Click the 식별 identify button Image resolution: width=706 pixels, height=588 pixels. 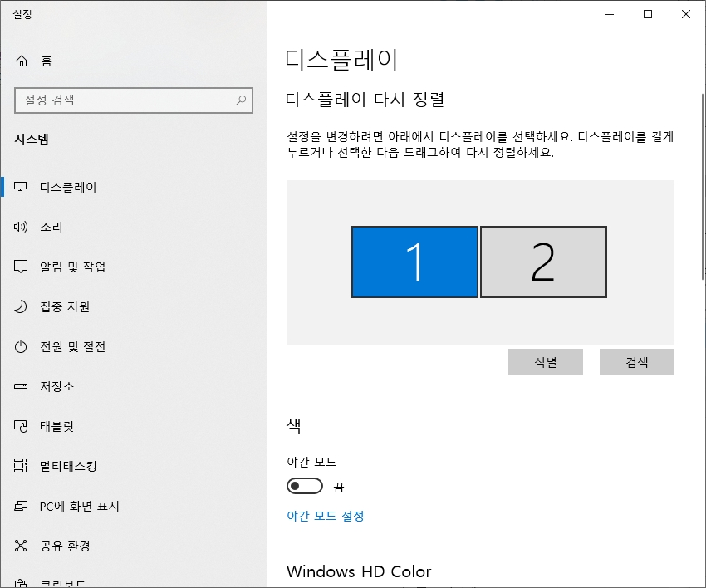545,361
